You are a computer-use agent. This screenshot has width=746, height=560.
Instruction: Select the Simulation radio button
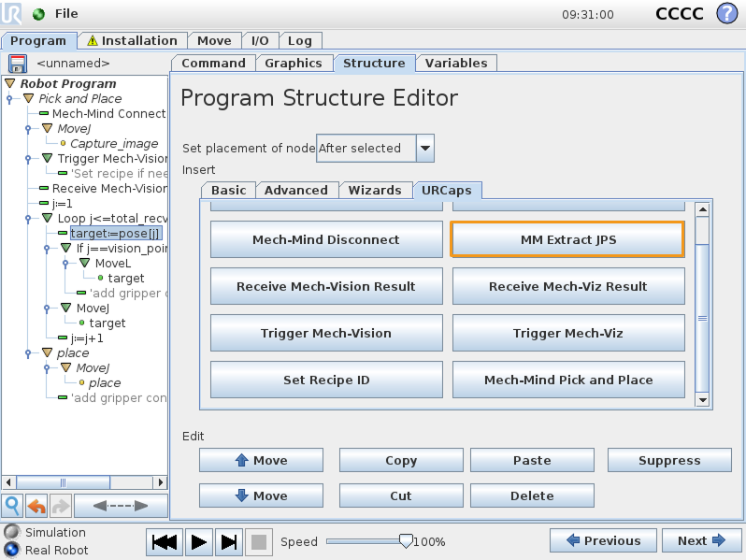pyautogui.click(x=11, y=532)
